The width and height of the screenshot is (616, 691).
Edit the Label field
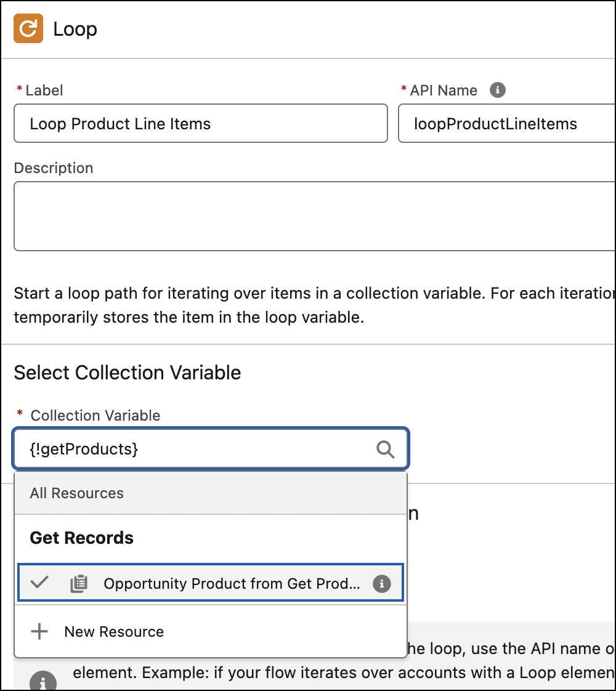[x=201, y=123]
